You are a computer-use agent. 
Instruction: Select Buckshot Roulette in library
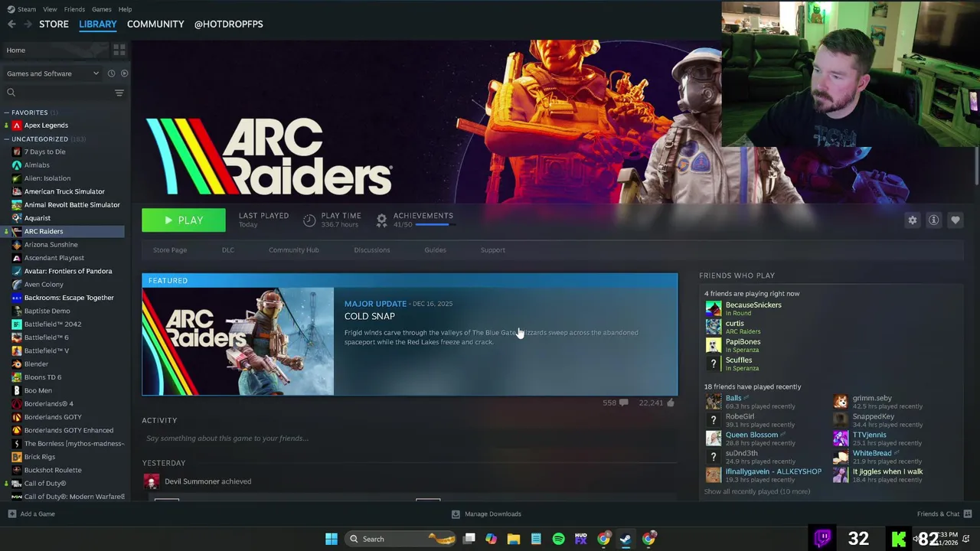(53, 470)
